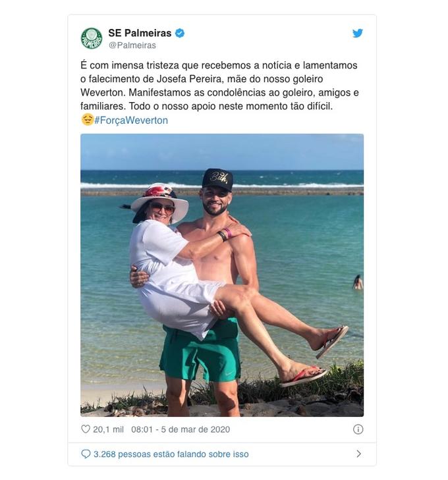This screenshot has width=448, height=480.
Task: Click the blue verified badge icon
Action: click(180, 33)
